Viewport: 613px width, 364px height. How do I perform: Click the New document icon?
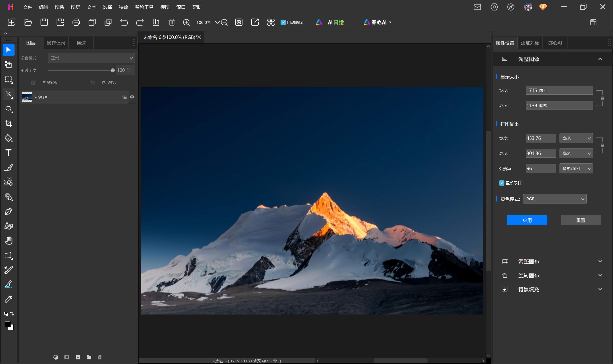pyautogui.click(x=12, y=22)
